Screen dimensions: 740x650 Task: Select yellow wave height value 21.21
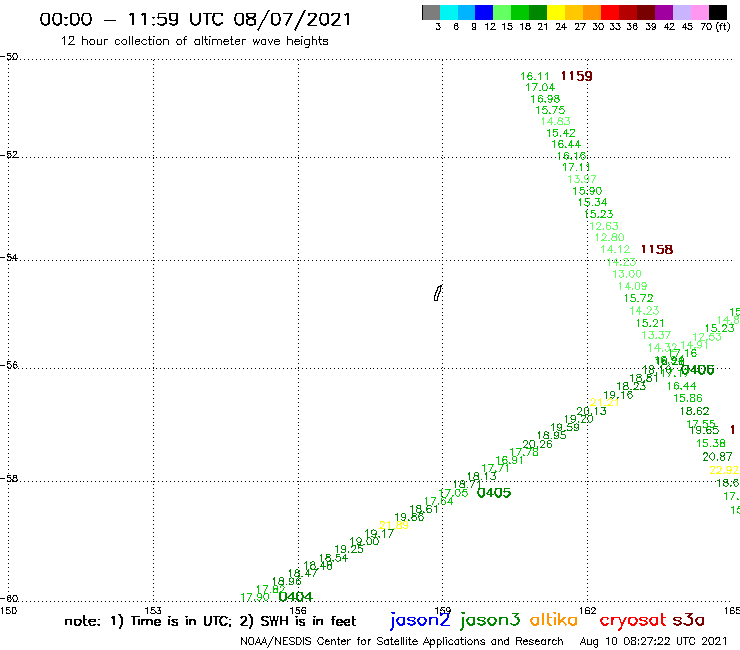pyautogui.click(x=605, y=403)
